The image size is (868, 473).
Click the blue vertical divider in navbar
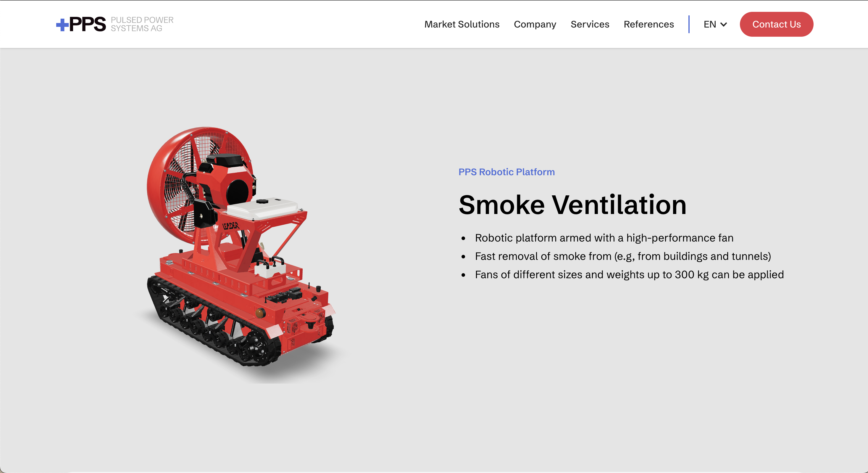point(689,24)
